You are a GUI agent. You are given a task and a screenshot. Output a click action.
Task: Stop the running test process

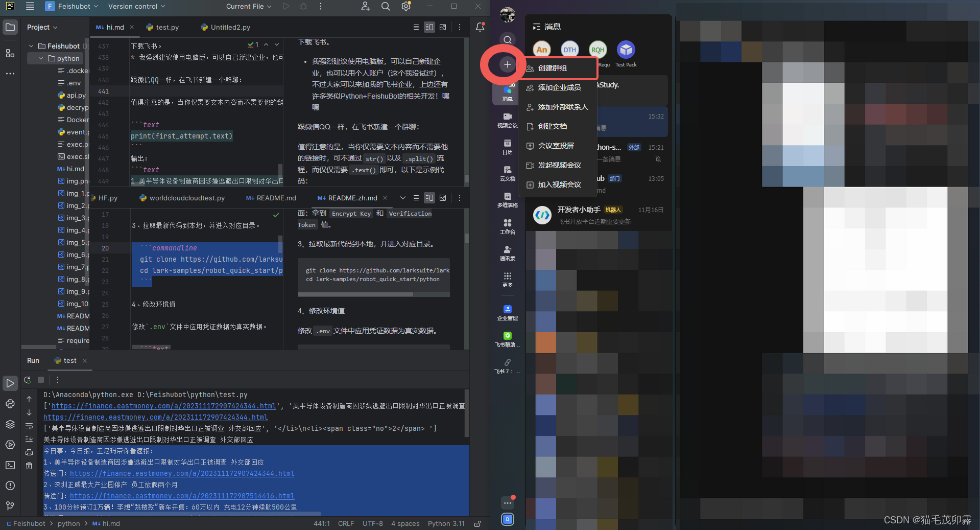[41, 380]
